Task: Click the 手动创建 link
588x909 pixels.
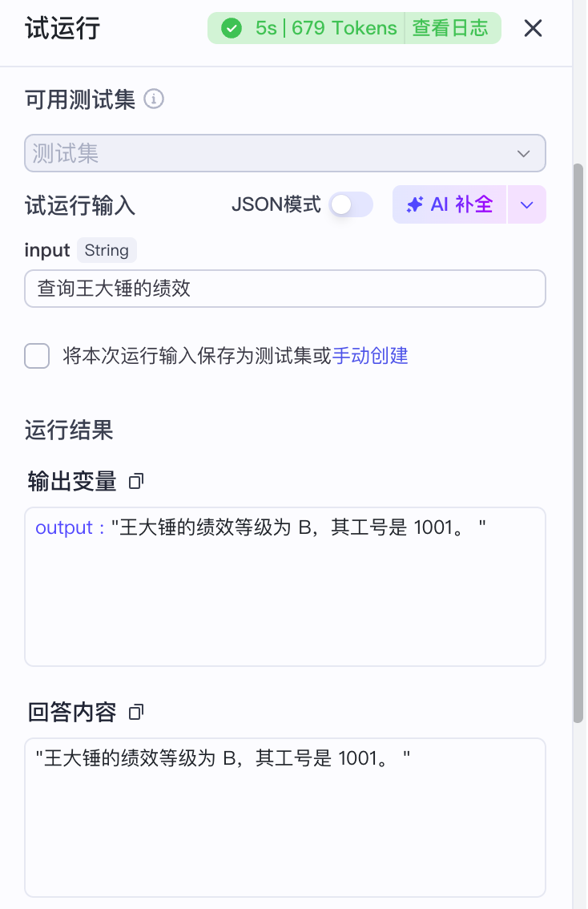Action: [370, 356]
